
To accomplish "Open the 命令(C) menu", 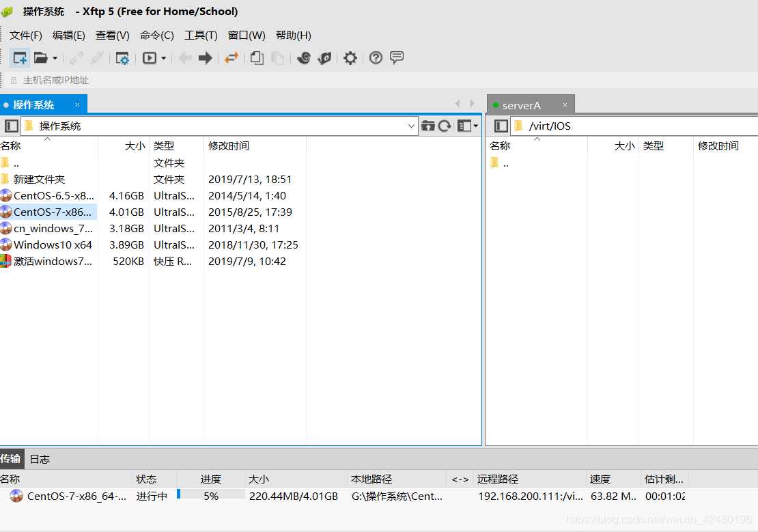I will click(156, 36).
